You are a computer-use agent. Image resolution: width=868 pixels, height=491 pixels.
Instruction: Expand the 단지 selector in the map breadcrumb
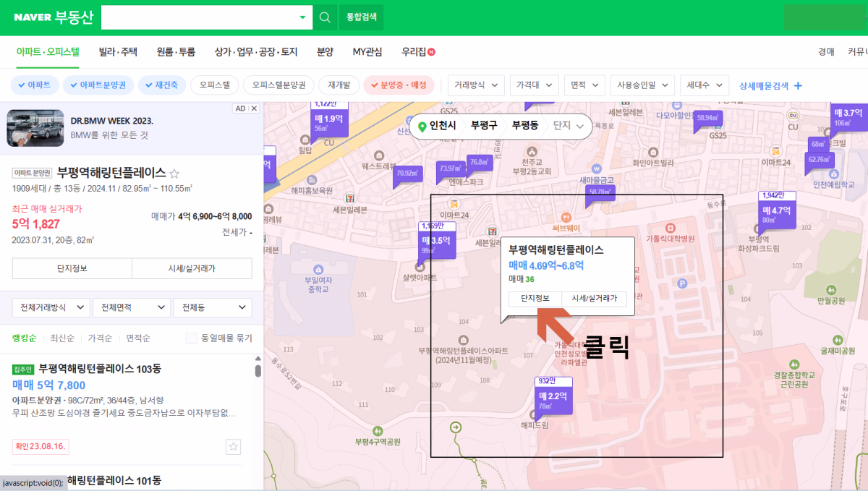pos(568,126)
